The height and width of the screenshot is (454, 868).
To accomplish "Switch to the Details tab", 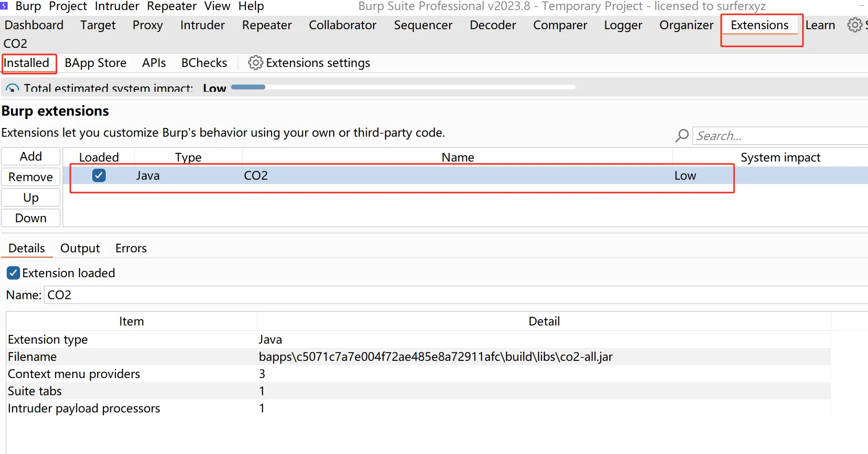I will (27, 248).
